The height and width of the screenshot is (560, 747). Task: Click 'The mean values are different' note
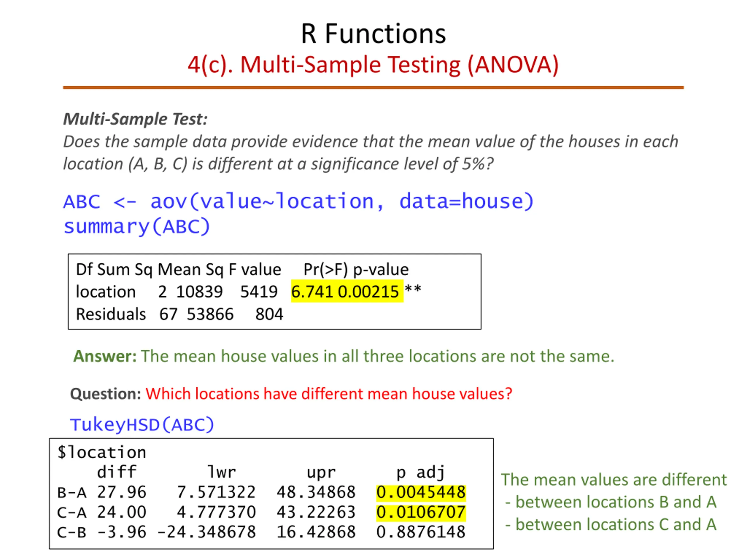tap(614, 480)
